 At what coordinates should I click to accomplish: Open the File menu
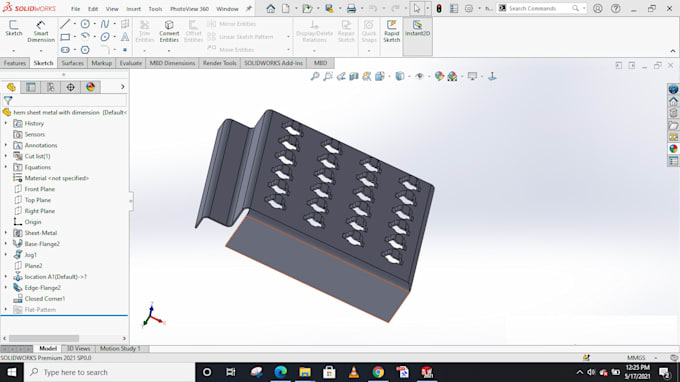(x=75, y=9)
